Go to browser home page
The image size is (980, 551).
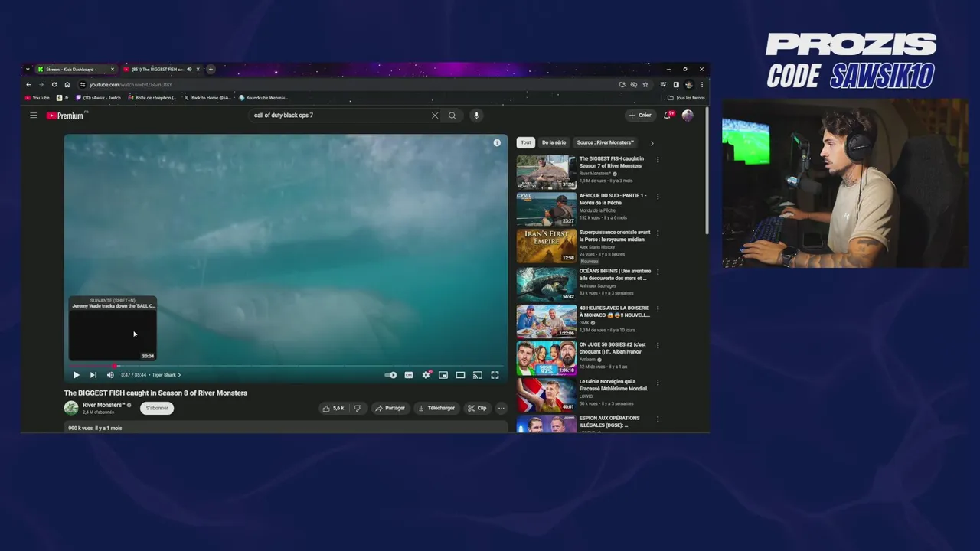click(67, 84)
